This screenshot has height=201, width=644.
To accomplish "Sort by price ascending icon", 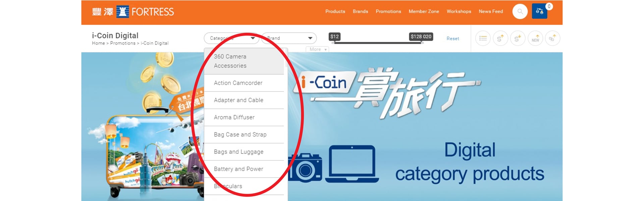I will tap(500, 39).
